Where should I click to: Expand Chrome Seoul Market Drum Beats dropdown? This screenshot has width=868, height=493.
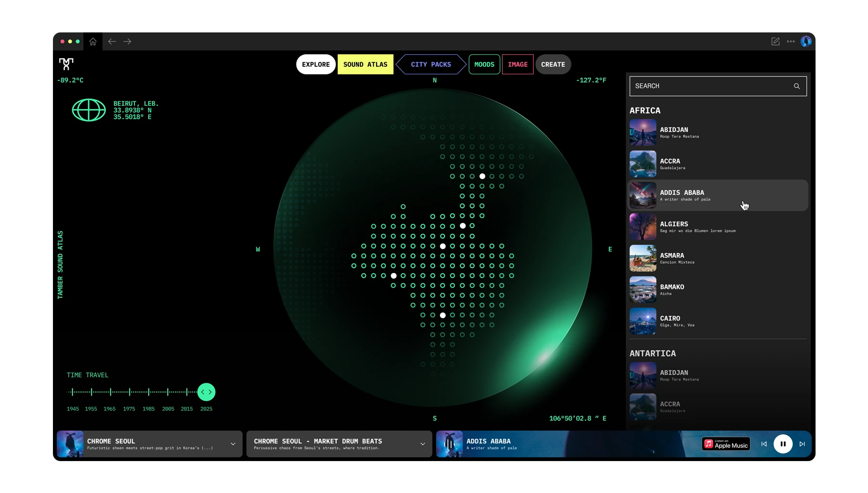tap(423, 444)
